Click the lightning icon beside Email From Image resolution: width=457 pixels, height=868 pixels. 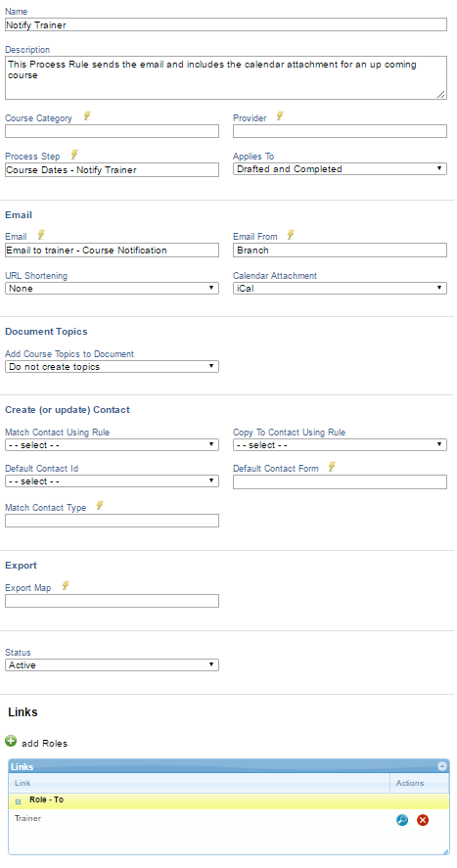point(291,235)
